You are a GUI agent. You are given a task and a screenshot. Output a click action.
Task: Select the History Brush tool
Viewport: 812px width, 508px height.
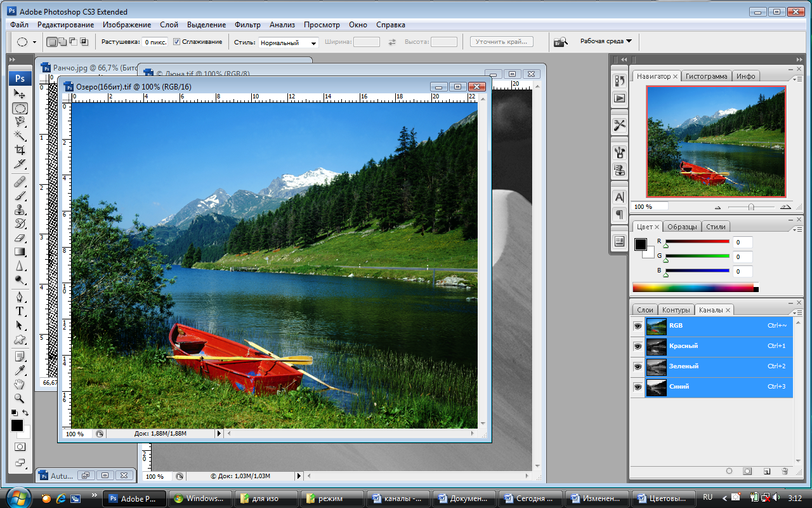click(x=20, y=224)
